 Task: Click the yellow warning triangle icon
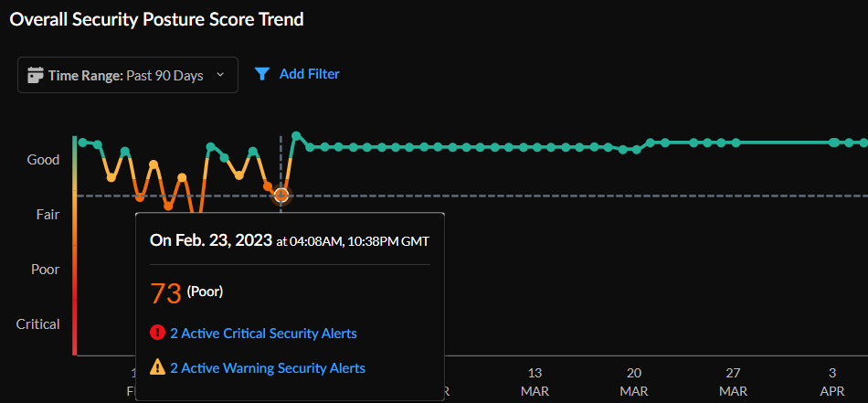click(x=157, y=367)
